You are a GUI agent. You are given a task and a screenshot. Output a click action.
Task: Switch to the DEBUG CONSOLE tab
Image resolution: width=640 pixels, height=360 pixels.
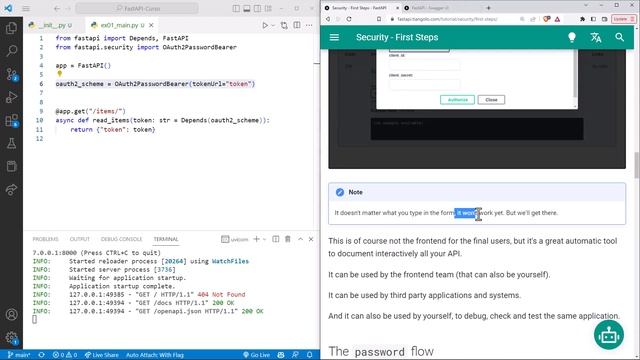(121, 239)
